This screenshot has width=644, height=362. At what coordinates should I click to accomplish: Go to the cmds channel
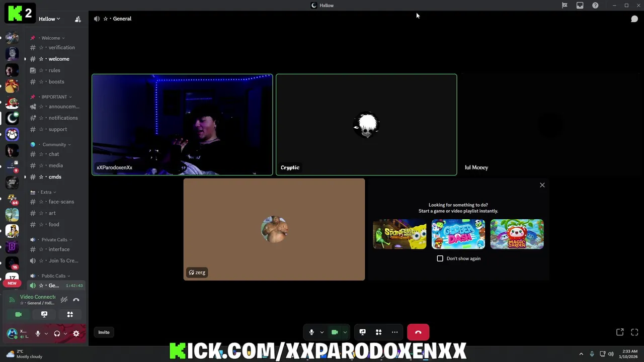[55, 177]
